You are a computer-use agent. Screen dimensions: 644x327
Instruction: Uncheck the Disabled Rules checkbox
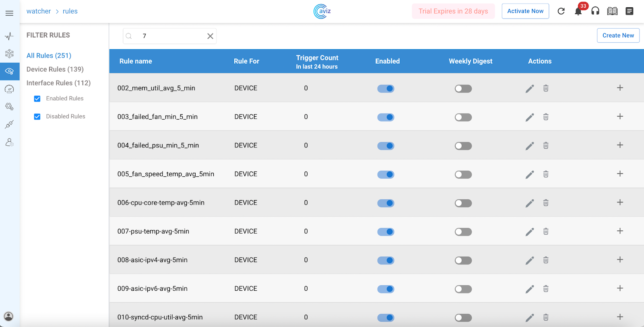tap(37, 117)
